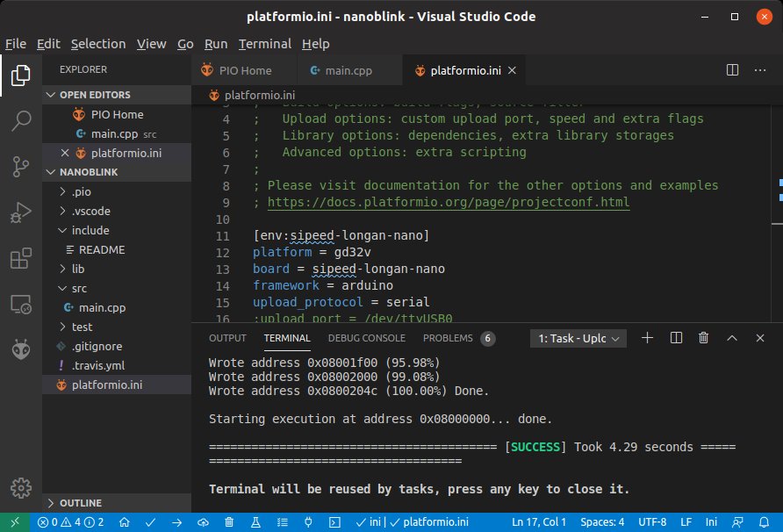Open the .travis.yml file in explorer
The height and width of the screenshot is (532, 783).
[97, 365]
